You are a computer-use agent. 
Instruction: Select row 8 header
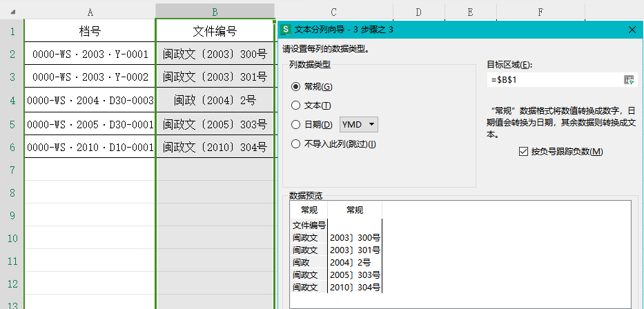point(12,192)
